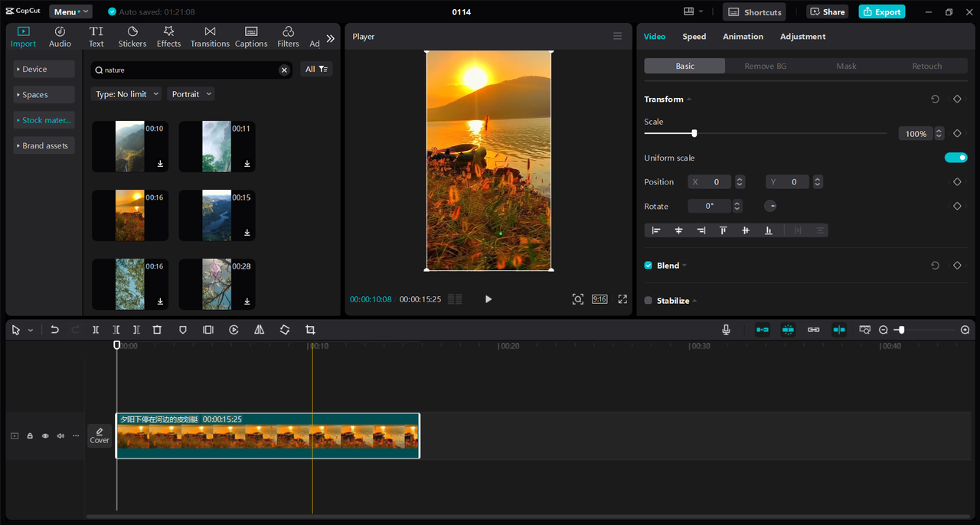Zoom out timeline with minus magnifier

pos(884,330)
